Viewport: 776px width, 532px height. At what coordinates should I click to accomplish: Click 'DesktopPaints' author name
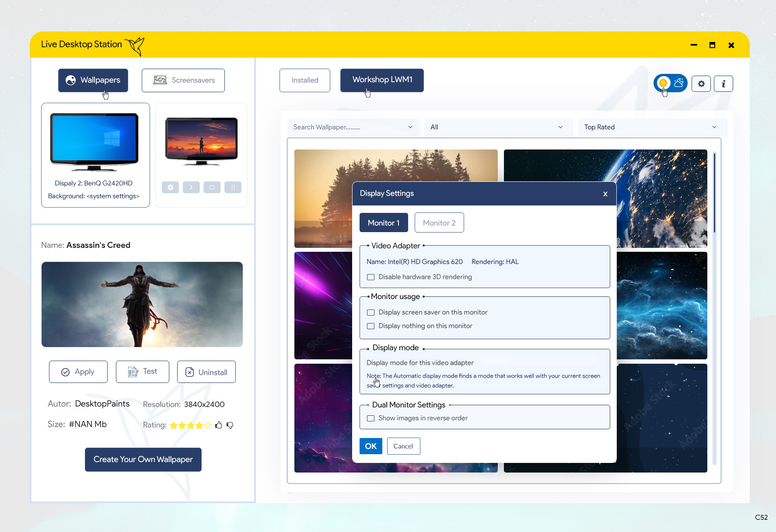102,404
